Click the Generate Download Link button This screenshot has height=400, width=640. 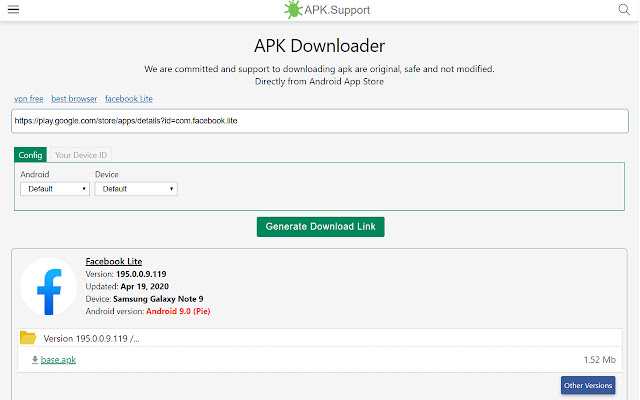click(320, 227)
